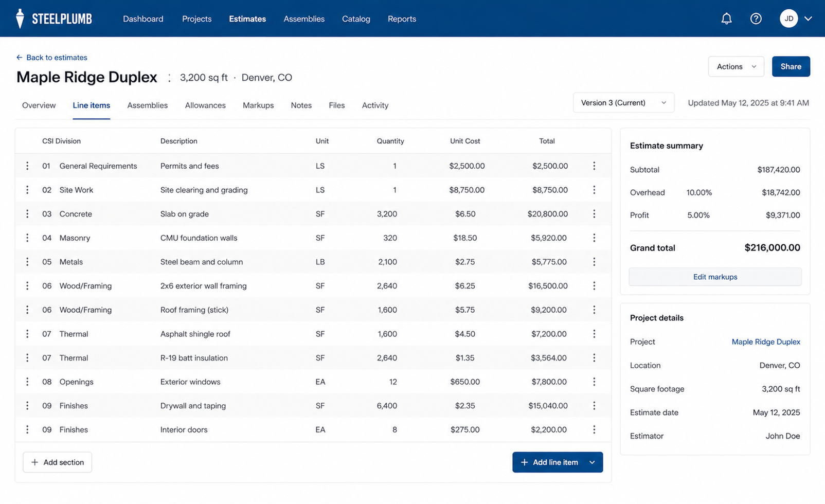Viewport: 825px width, 504px height.
Task: Click drag handle on Masonry row
Action: coord(27,238)
